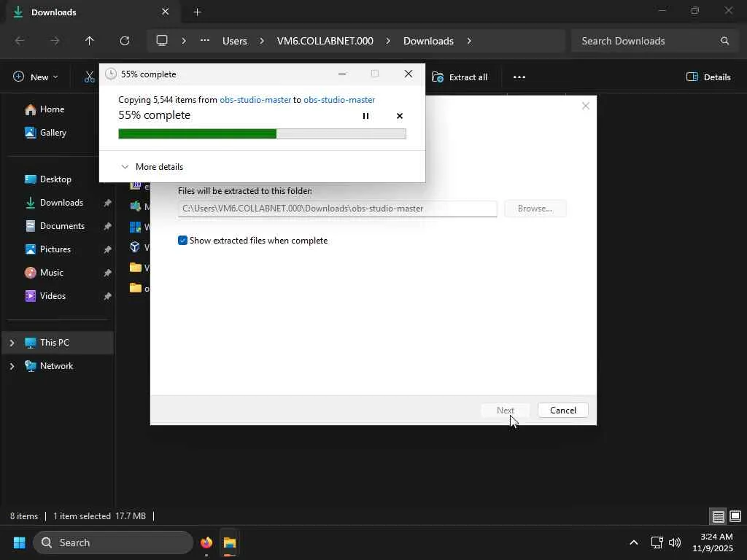Unpin Documents using its pin icon
This screenshot has height=560, width=747.
click(x=108, y=226)
